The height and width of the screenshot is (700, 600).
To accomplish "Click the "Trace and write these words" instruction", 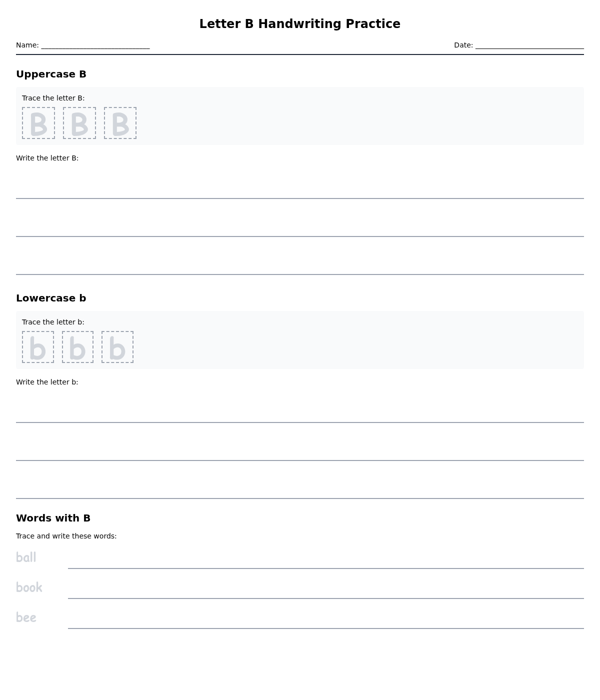I will [66, 536].
